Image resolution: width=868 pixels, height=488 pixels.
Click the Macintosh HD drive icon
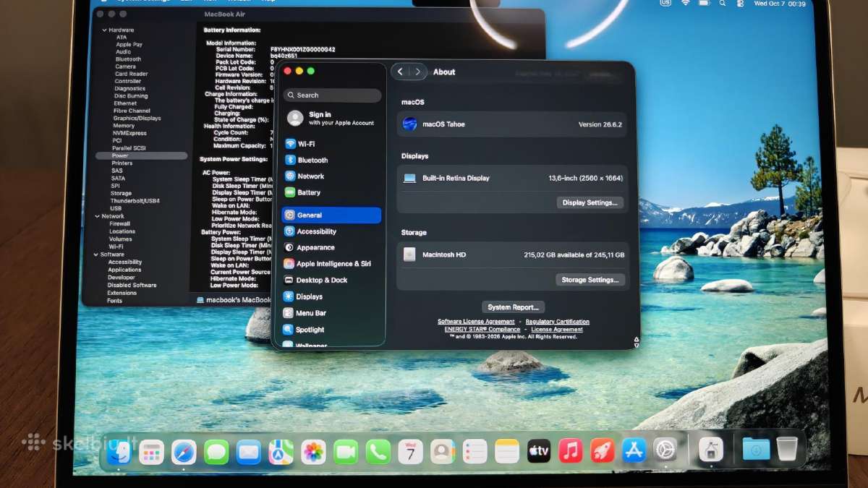[409, 255]
